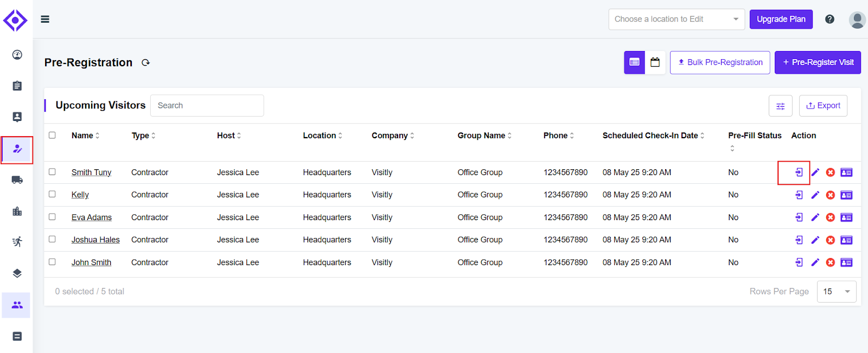This screenshot has width=868, height=353.
Task: Open the Rows Per Page dropdown
Action: (x=837, y=292)
